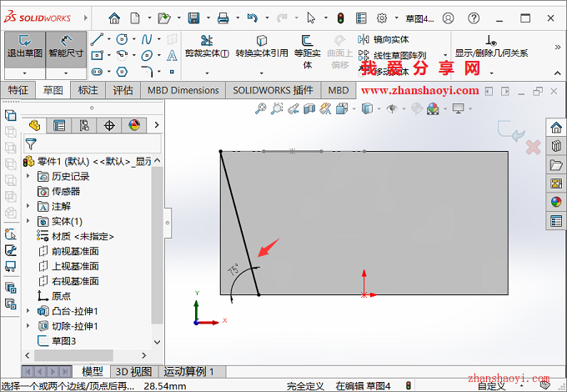Select the Circle sketch tool
567x392 pixels.
(x=122, y=39)
